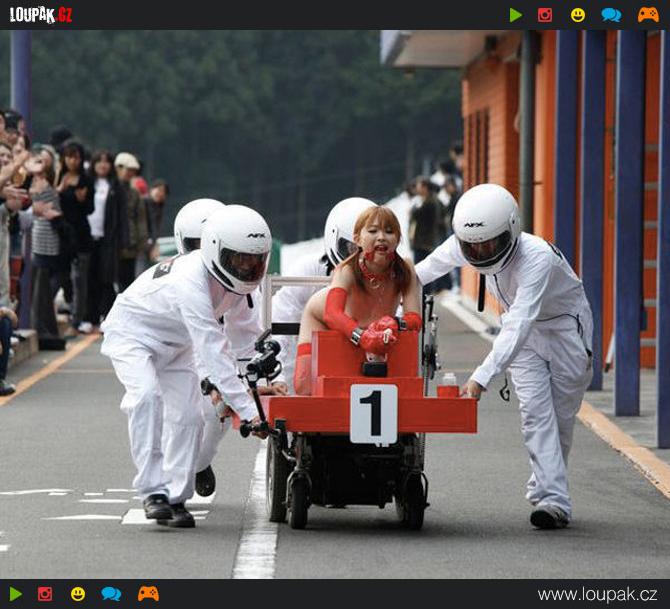Screen dimensions: 670x609
Task: Go to the LOUPAK.CZ logo homepage
Action: tap(41, 15)
